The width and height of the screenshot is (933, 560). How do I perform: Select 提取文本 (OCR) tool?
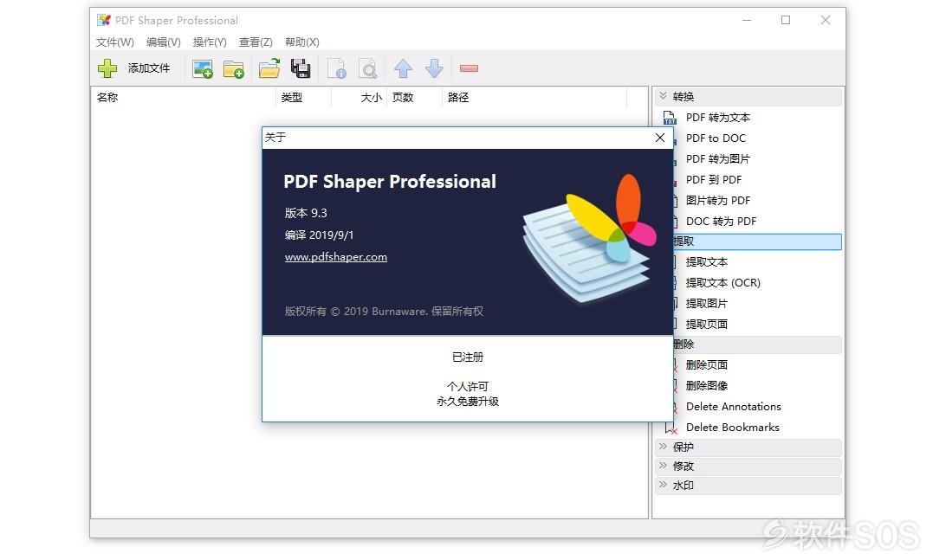723,283
